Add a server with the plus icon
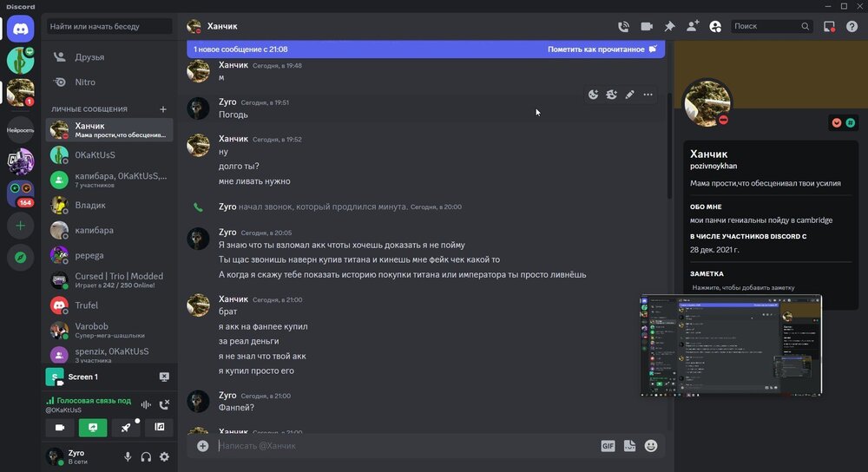 (21, 226)
